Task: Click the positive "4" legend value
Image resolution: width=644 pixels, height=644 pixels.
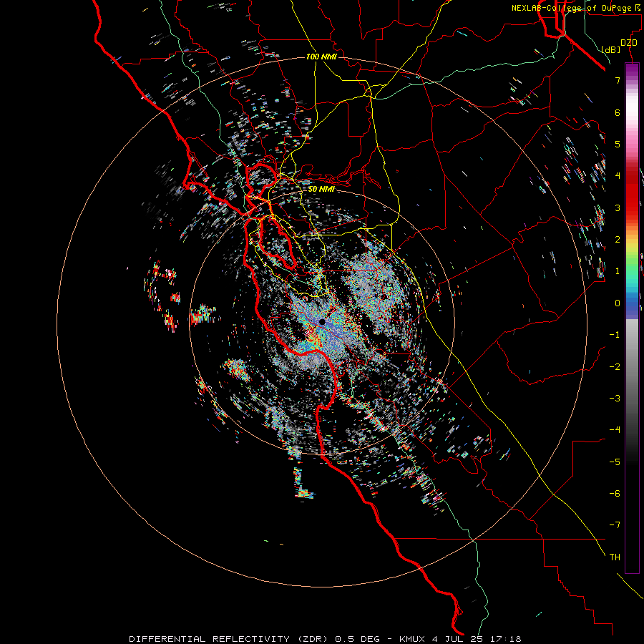Action: coord(618,175)
